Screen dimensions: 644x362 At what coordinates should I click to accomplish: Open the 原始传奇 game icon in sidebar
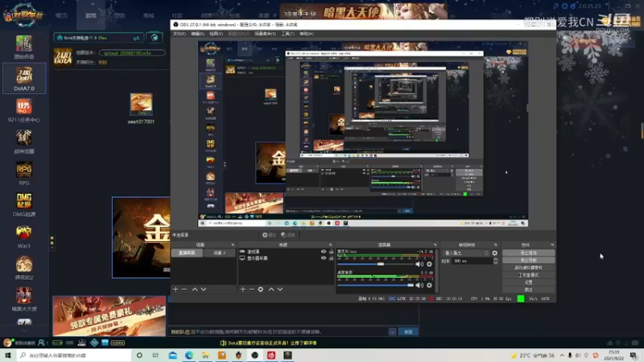click(24, 47)
